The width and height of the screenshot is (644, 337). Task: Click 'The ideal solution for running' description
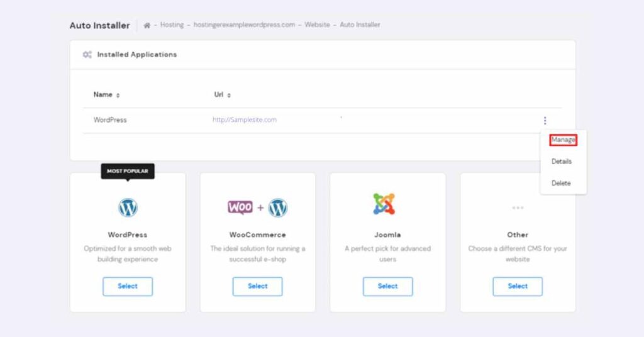[x=257, y=253]
